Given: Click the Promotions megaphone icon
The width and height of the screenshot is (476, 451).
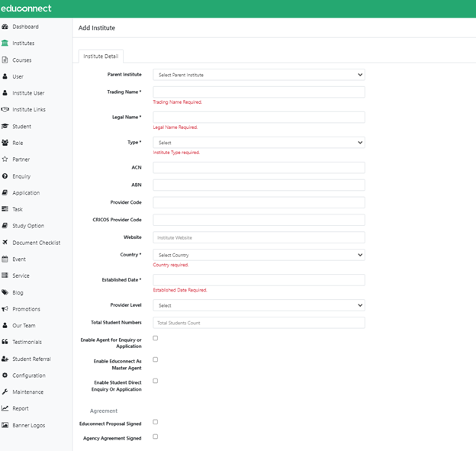Looking at the screenshot, I should tap(5, 308).
